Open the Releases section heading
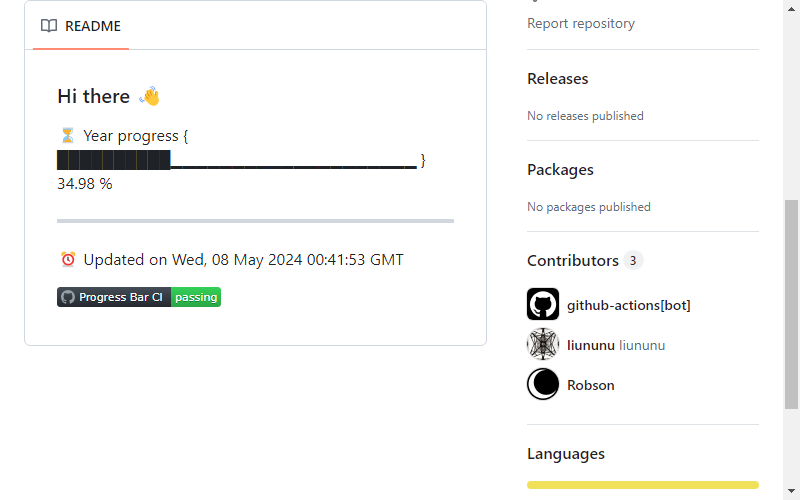The height and width of the screenshot is (500, 800). pyautogui.click(x=558, y=79)
